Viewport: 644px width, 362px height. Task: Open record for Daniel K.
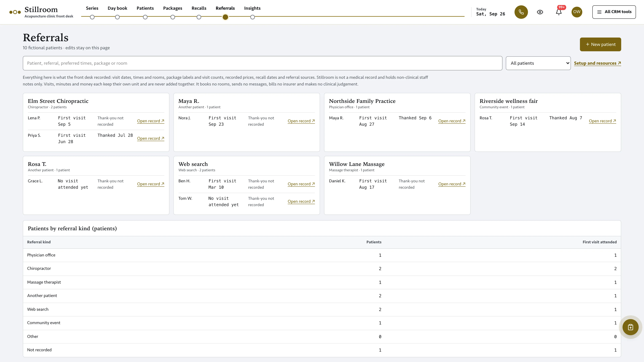(x=452, y=184)
